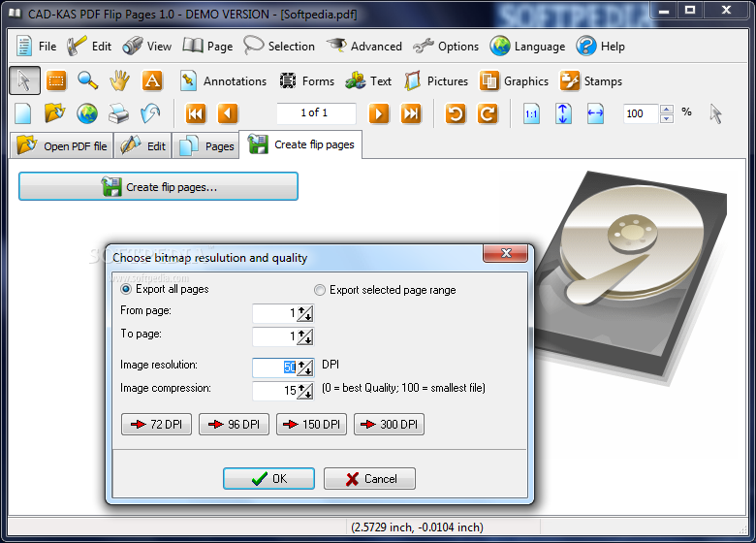
Task: Confirm dialog with OK button
Action: 269,478
